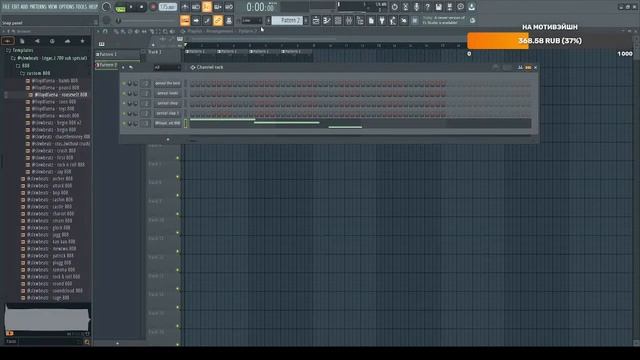Select the clock history tab in browser
The image size is (640, 360).
[x=52, y=41]
